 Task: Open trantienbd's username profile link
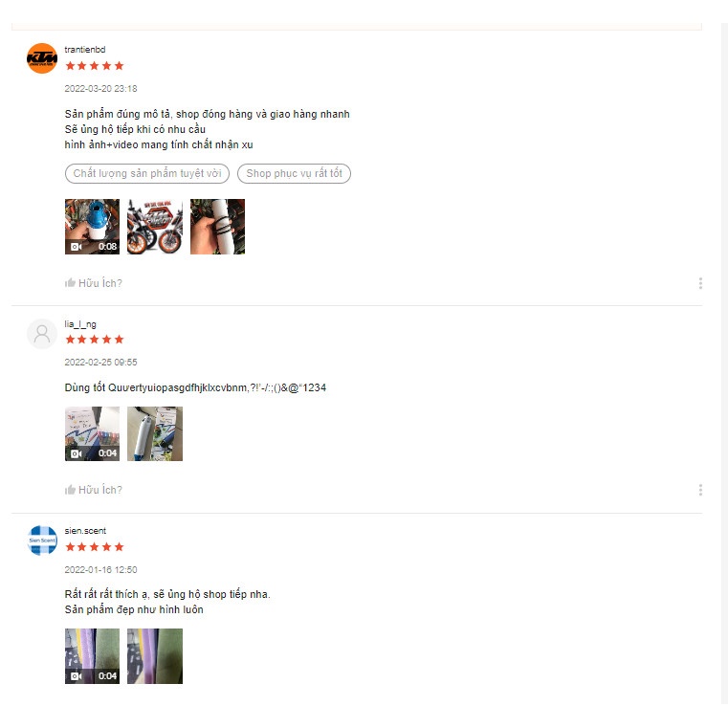pos(85,49)
